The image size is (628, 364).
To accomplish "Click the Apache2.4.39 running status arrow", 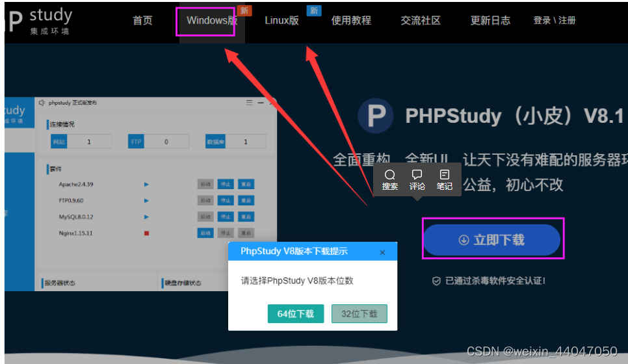I will [x=146, y=184].
